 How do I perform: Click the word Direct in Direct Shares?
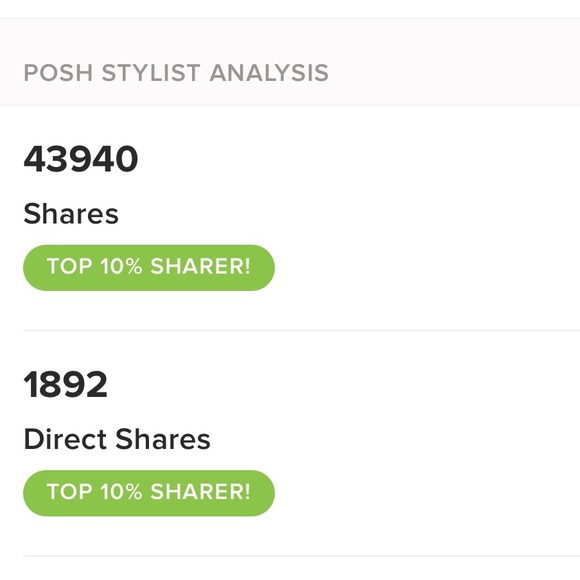[65, 439]
